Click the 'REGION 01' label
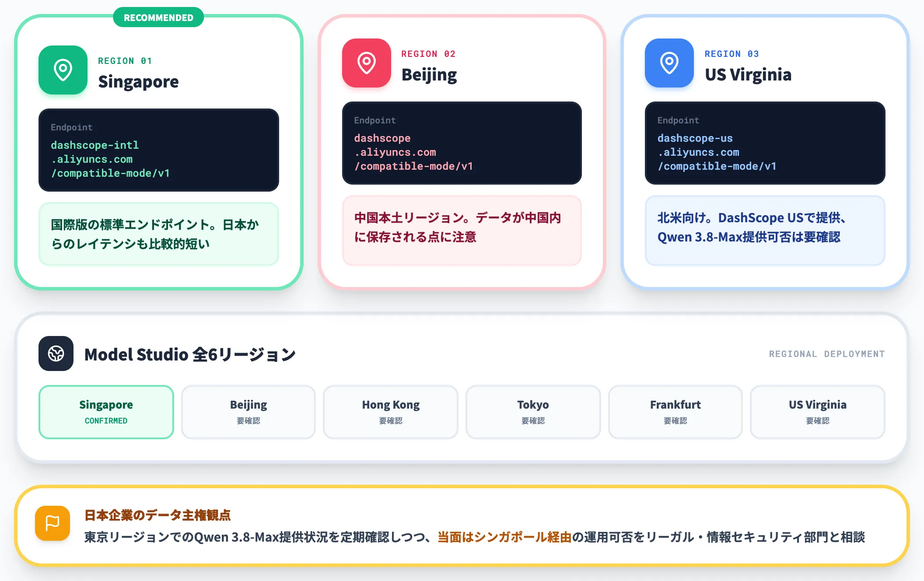This screenshot has width=924, height=581. 125,61
